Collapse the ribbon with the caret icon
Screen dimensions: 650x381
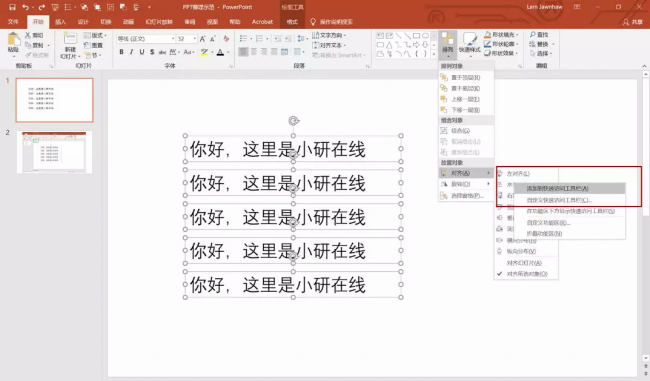[x=644, y=66]
